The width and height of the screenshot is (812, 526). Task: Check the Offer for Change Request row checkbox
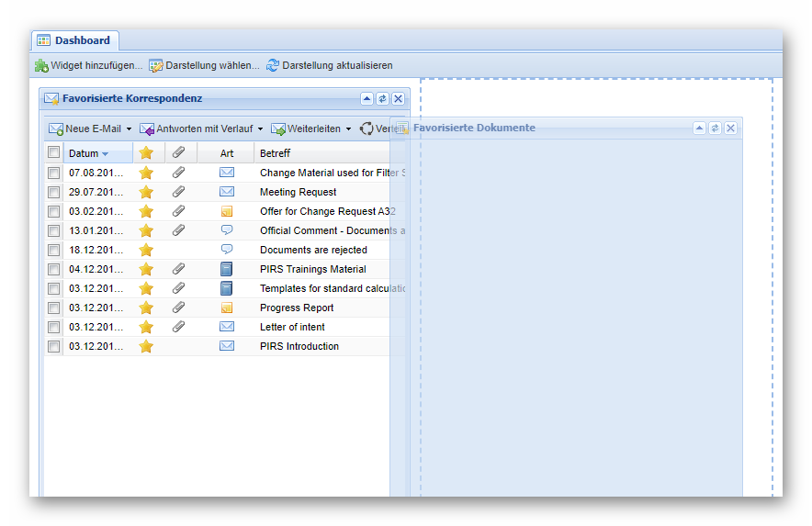point(53,211)
